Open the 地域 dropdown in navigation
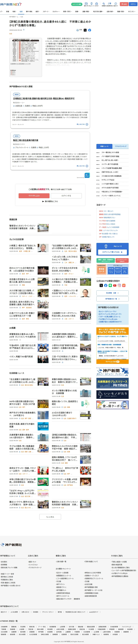The image size is (138, 644). pos(15,11)
